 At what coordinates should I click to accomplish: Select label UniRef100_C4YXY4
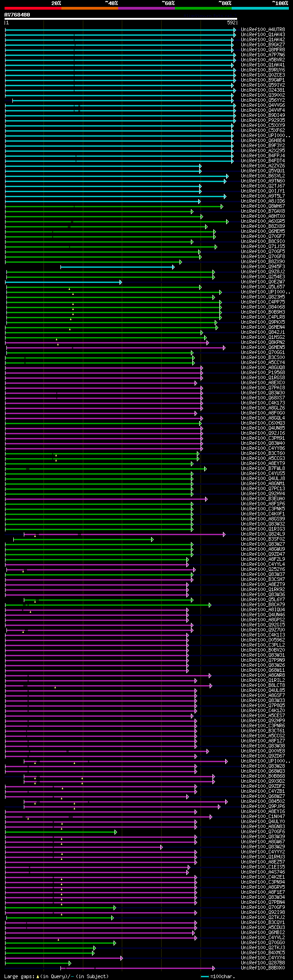coord(263,958)
